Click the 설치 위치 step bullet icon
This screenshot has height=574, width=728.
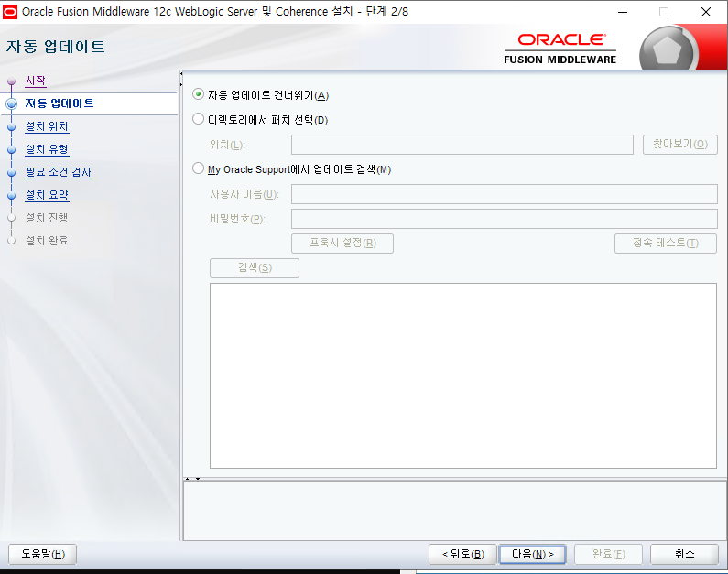12,126
